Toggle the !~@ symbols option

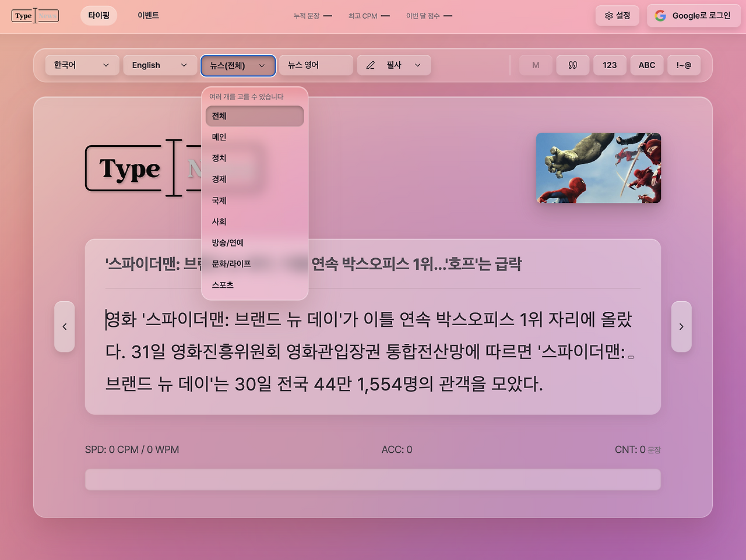coord(684,65)
